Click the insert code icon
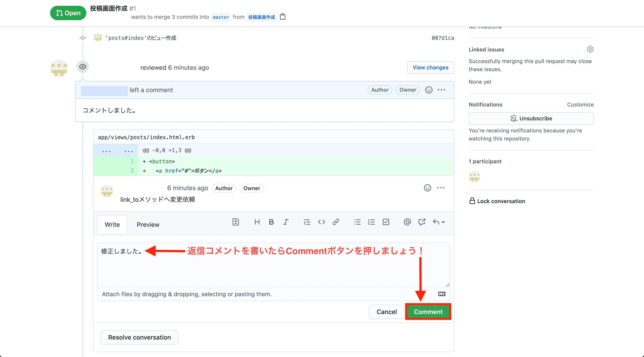Screen dimensions: 644x357 tap(322, 222)
